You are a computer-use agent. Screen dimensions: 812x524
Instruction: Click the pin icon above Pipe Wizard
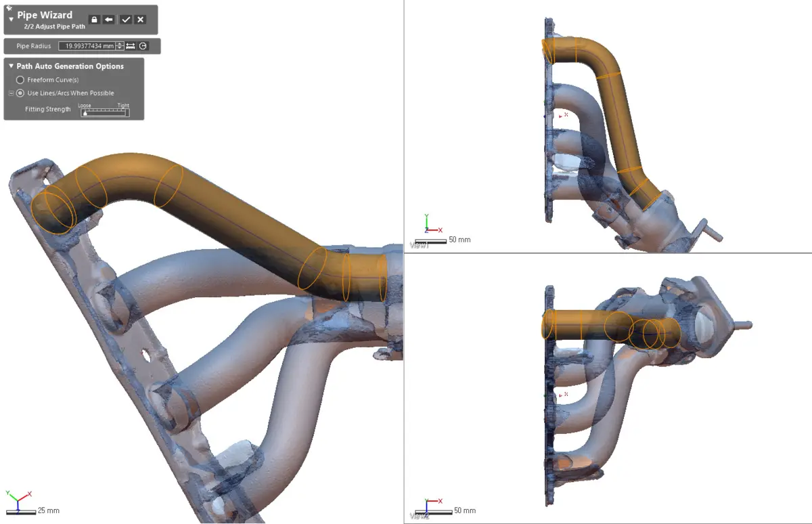coord(9,7)
